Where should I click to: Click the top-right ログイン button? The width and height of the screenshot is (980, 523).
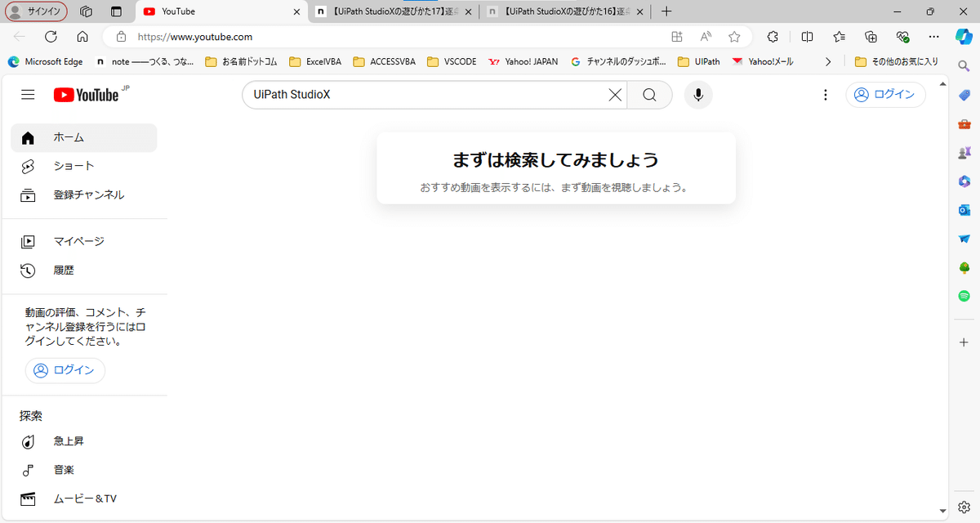885,95
